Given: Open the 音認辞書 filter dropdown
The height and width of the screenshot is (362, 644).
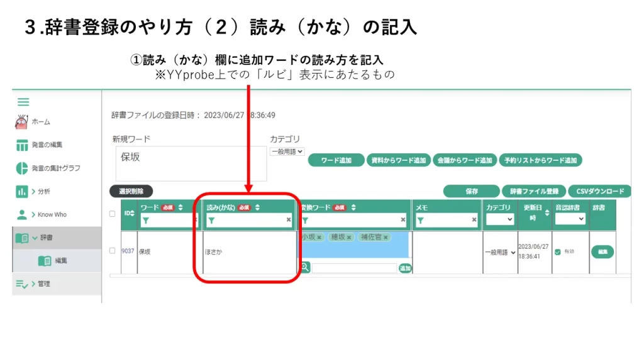Looking at the screenshot, I should [570, 219].
